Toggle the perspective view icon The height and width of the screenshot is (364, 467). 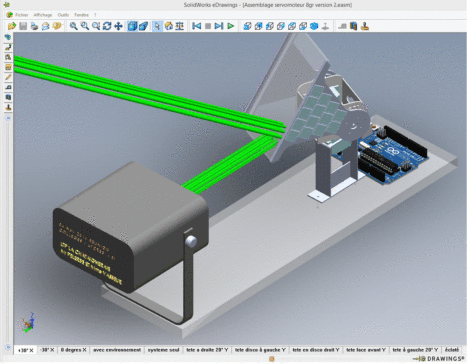pos(143,26)
